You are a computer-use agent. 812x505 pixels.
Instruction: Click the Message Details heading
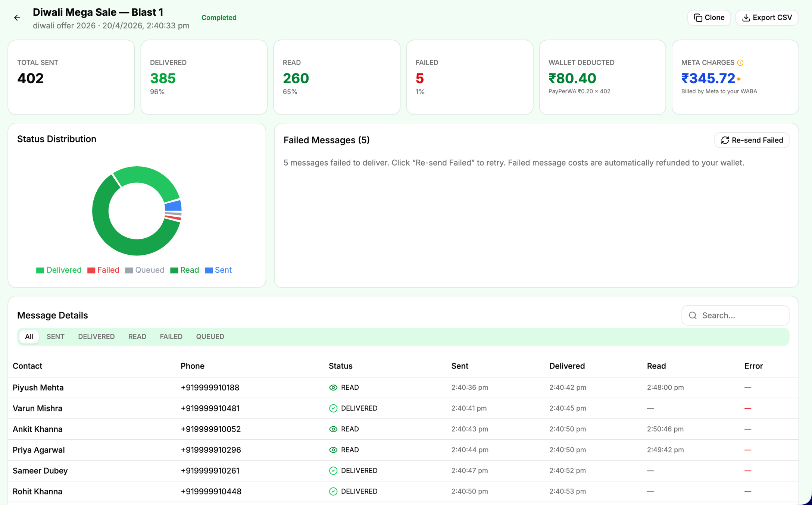tap(53, 316)
